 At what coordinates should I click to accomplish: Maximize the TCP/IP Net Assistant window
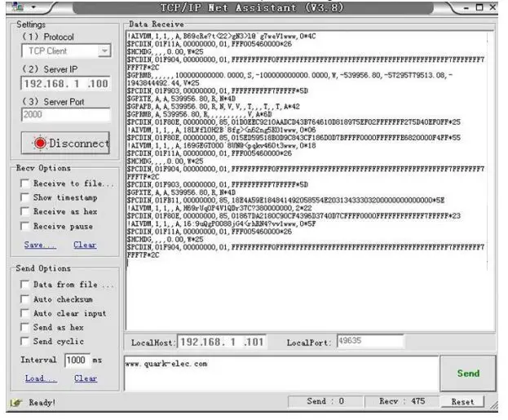(479, 7)
